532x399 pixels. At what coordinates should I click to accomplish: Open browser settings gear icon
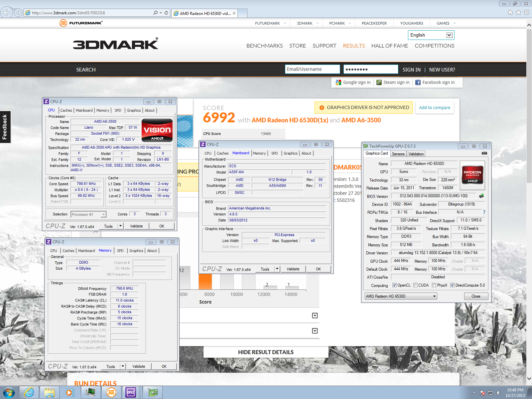pyautogui.click(x=527, y=13)
